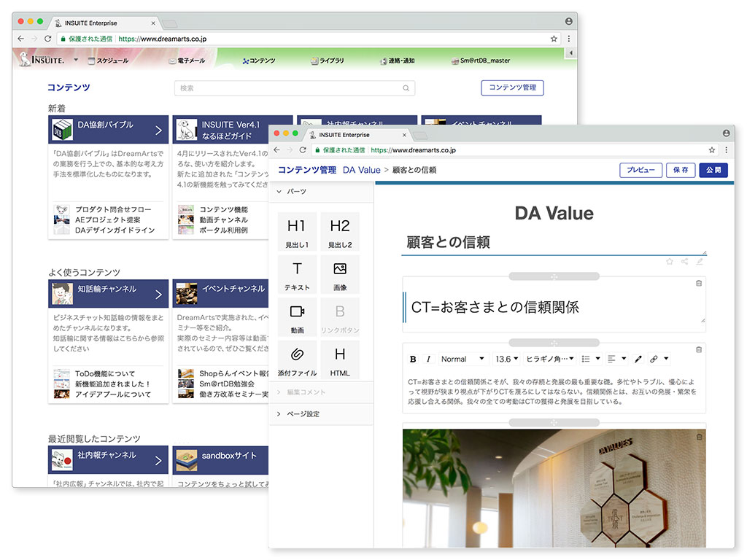Click the edit pencil under the page title
Viewport: 747px width, 560px height.
tap(700, 262)
